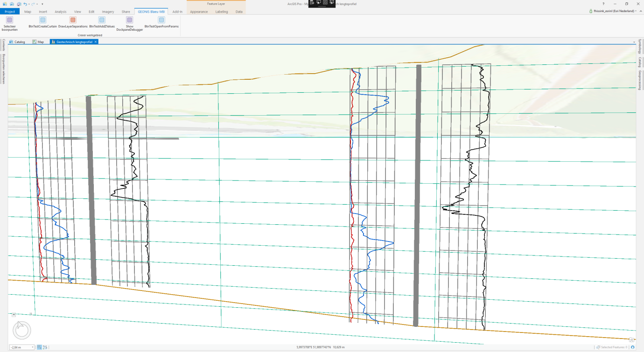Redo the last undone action
The height and width of the screenshot is (352, 644).
[33, 4]
